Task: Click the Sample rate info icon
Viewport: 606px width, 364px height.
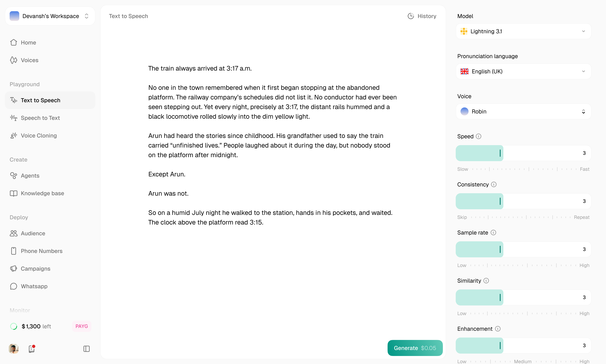Action: [x=493, y=233]
